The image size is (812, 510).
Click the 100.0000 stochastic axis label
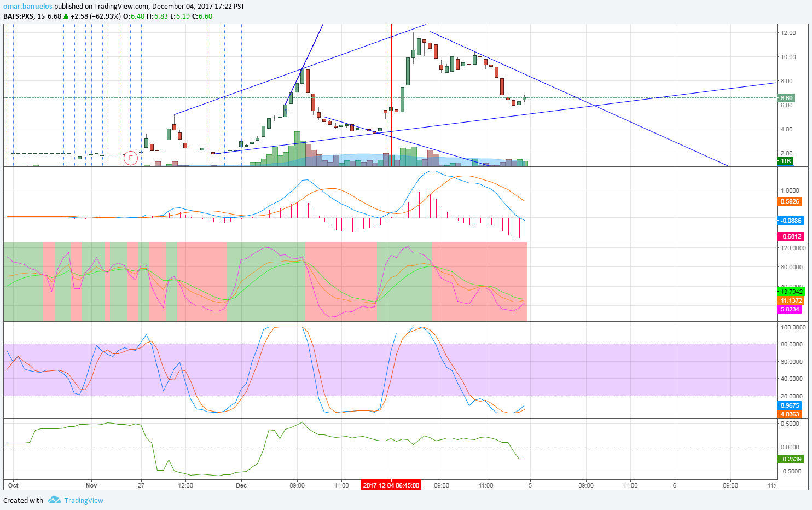(793, 327)
